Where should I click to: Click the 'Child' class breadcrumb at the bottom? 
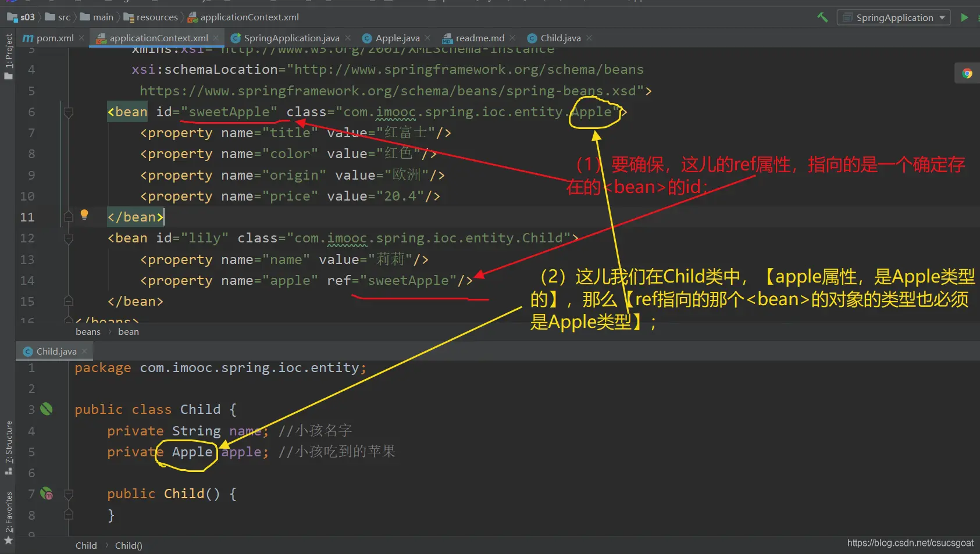pos(86,545)
